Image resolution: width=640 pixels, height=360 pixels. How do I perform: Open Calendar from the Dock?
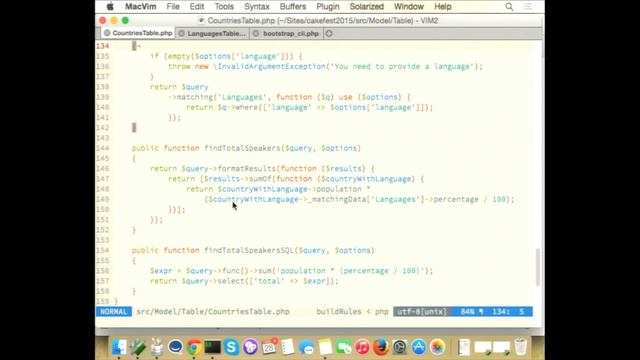click(x=269, y=347)
